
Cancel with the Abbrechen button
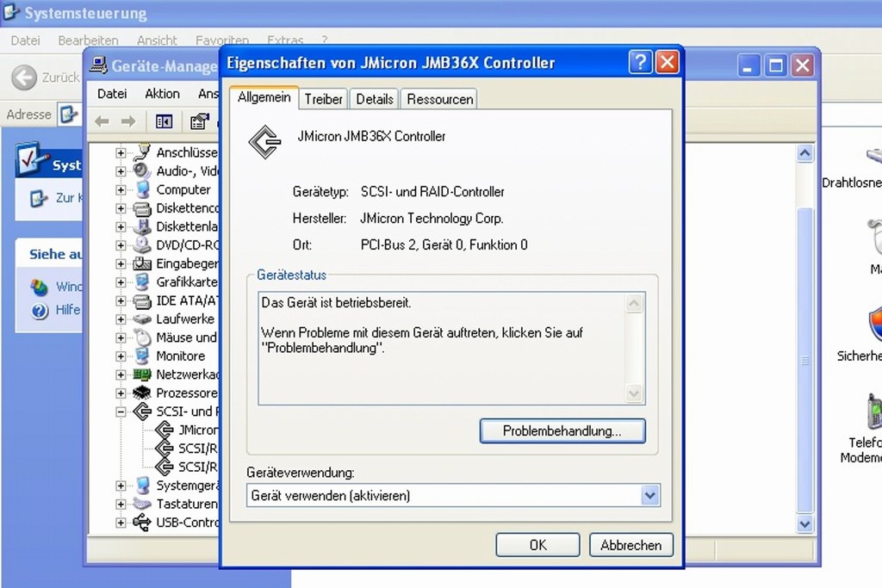click(x=630, y=545)
